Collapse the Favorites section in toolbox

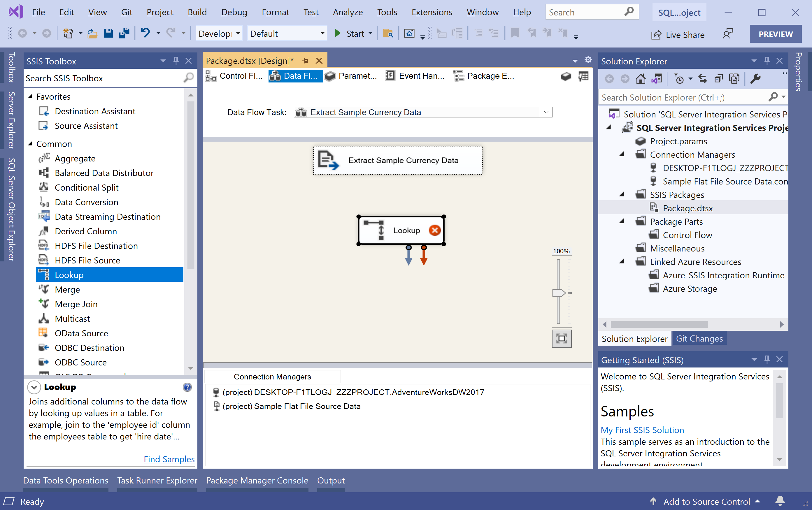pos(30,96)
